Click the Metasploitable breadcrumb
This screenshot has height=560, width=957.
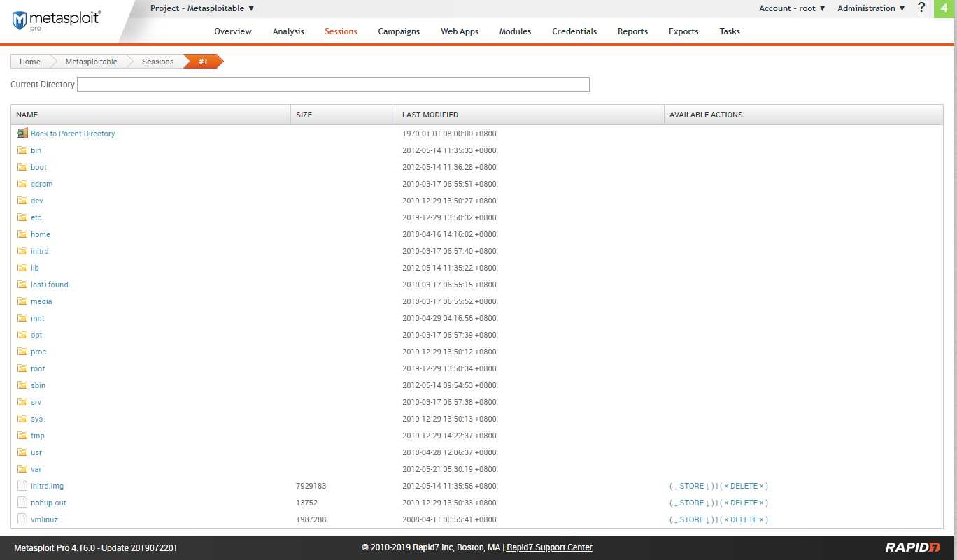(x=91, y=62)
